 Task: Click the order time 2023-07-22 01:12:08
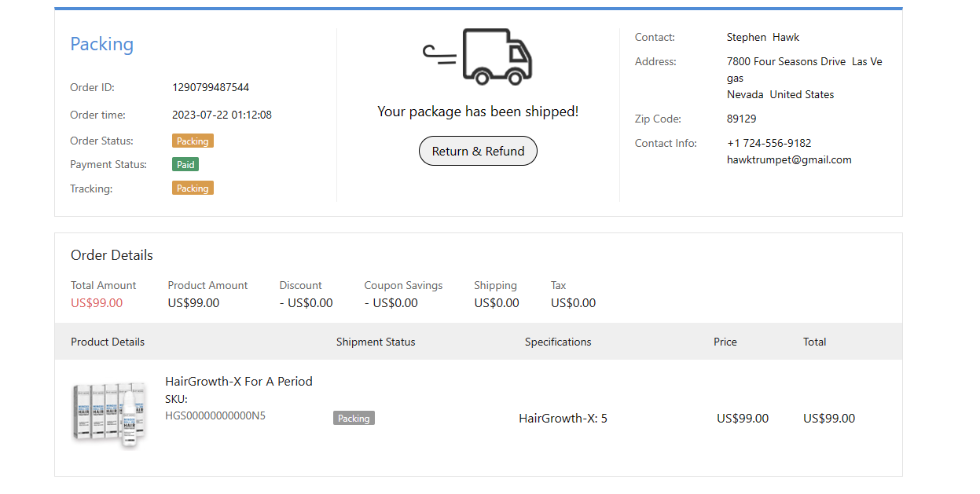pos(222,115)
